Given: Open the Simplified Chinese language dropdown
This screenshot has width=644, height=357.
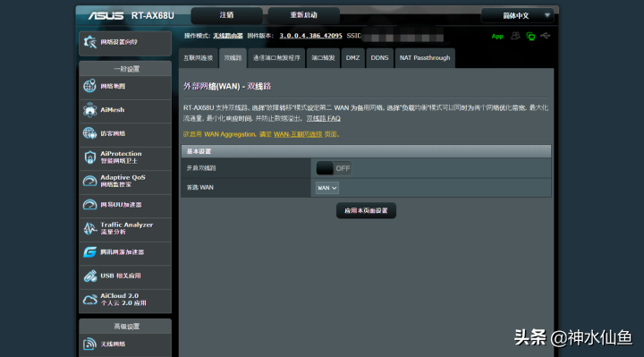Looking at the screenshot, I should point(518,15).
